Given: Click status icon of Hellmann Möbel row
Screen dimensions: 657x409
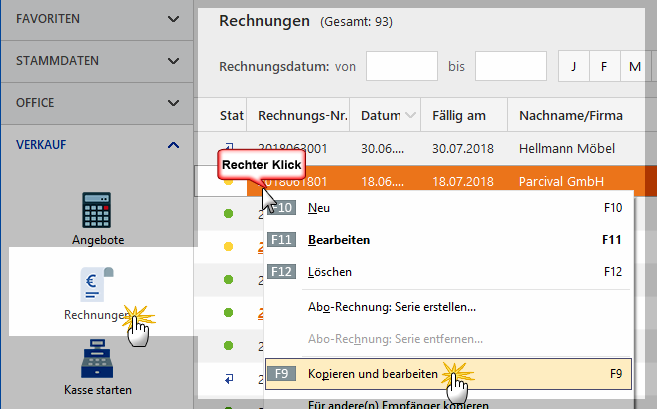Looking at the screenshot, I should [x=229, y=147].
